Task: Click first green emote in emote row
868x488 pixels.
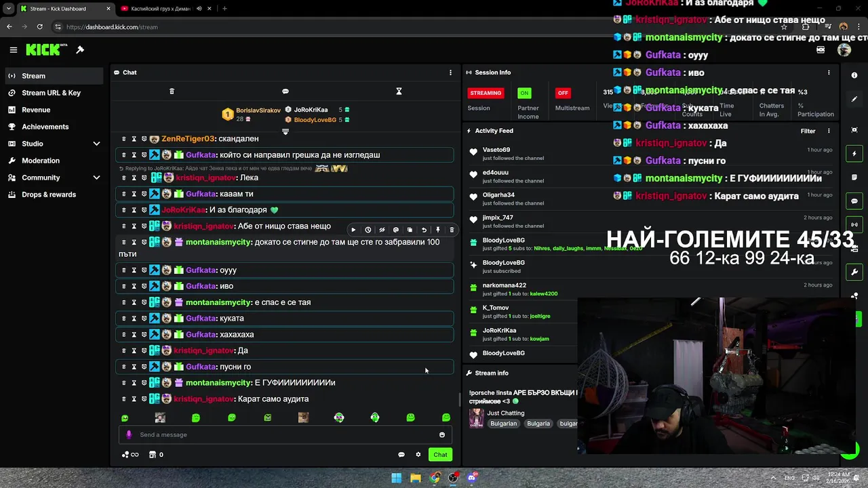Action: 125,418
